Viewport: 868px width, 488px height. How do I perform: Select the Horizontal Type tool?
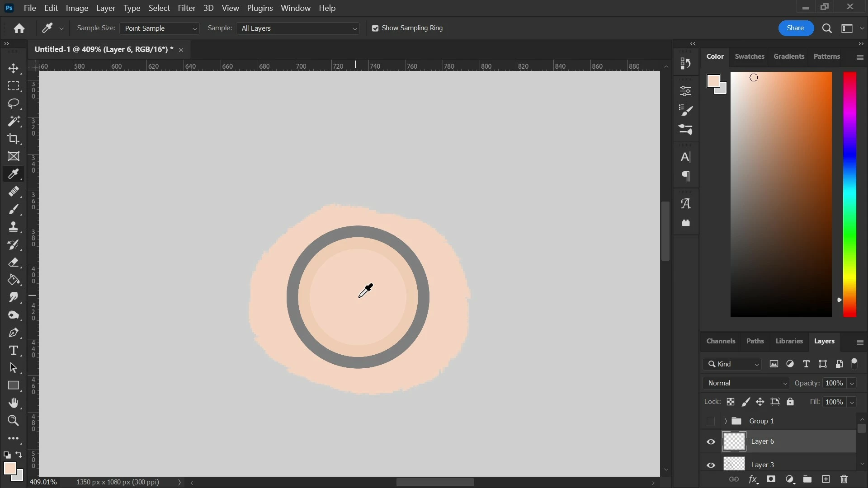click(x=14, y=350)
